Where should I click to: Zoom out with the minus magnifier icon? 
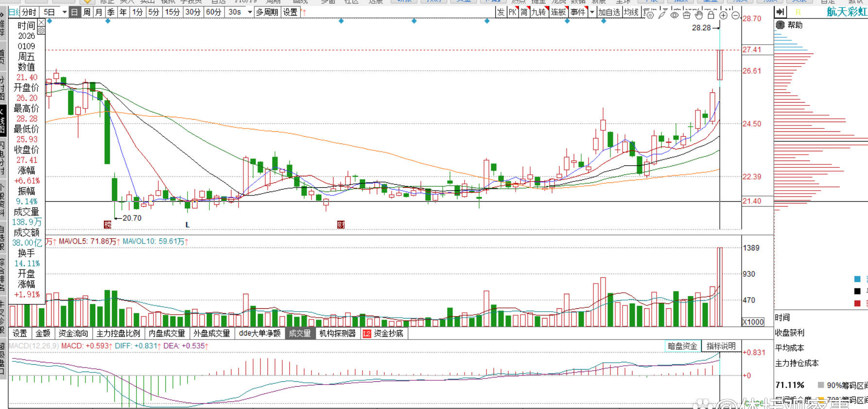[735, 15]
